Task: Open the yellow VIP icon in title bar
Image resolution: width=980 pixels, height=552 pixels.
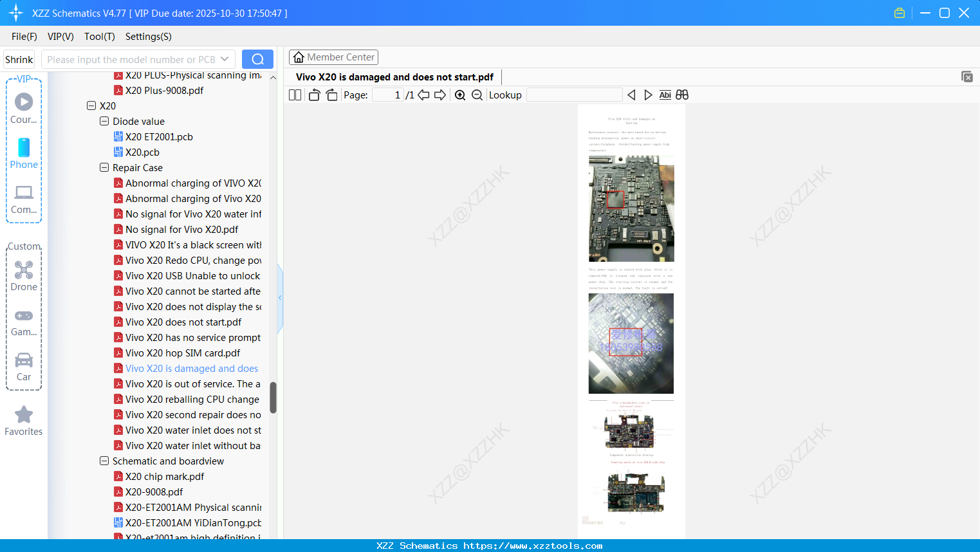Action: click(x=900, y=13)
